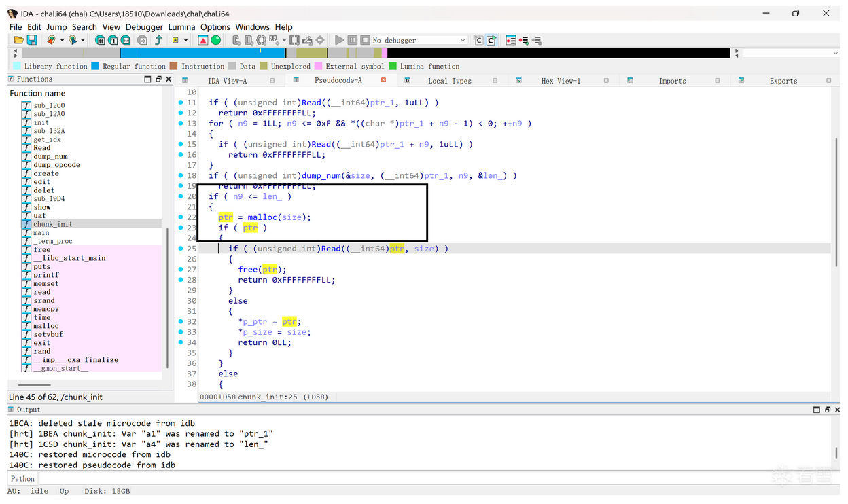Open the No debugger dropdown
Screen dimensions: 848x504
[x=463, y=41]
